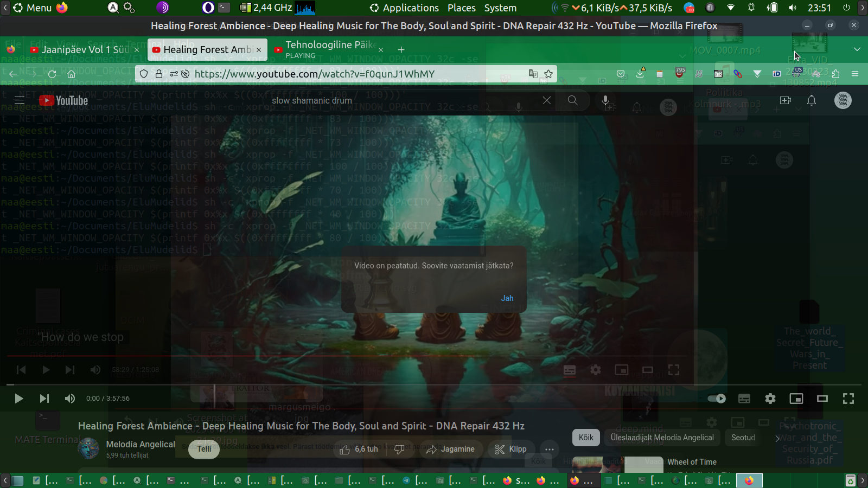Viewport: 868px width, 488px height.
Task: Focus the Firefox URL address field
Action: (347, 74)
